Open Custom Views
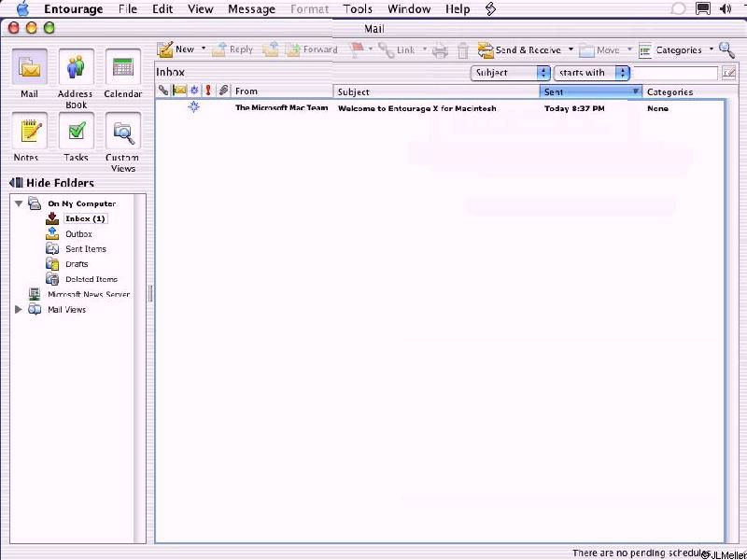The width and height of the screenshot is (747, 560). click(123, 142)
